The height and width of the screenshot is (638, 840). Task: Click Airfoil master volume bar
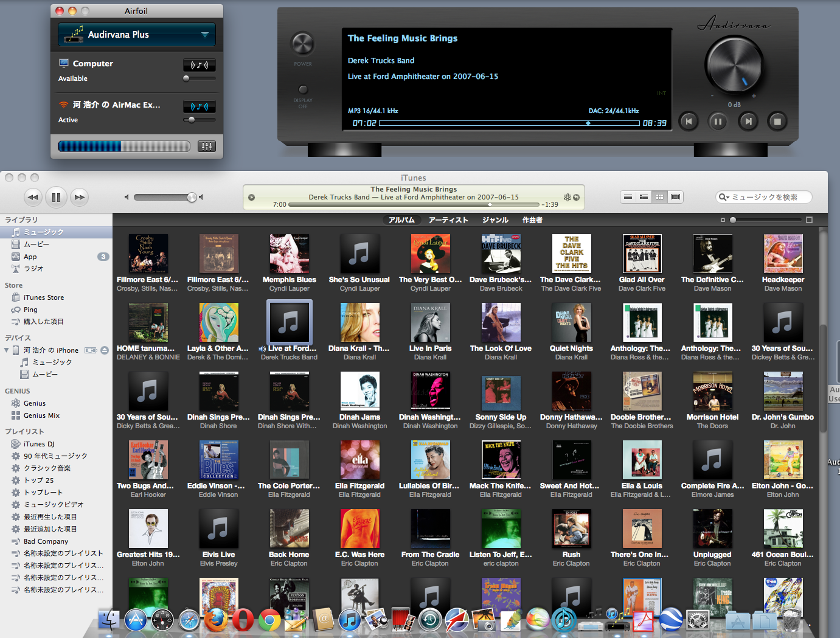click(125, 146)
